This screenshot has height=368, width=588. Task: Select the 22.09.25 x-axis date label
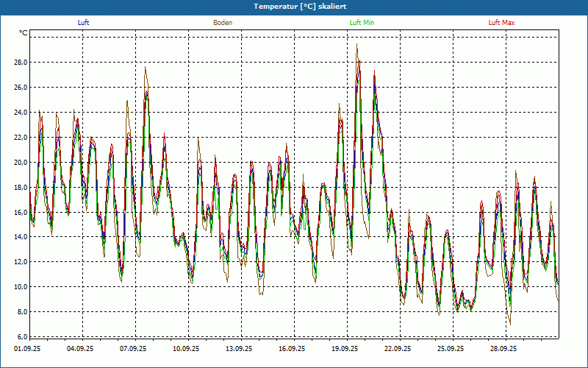398,350
